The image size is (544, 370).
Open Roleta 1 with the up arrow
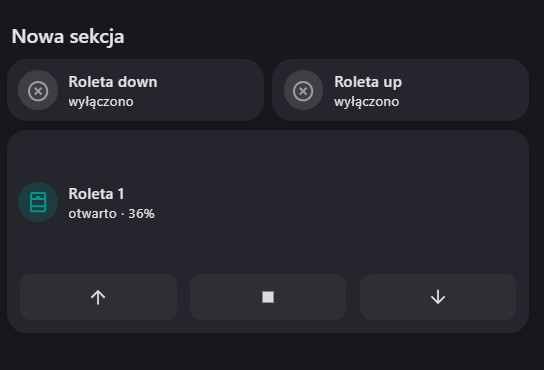coord(98,297)
